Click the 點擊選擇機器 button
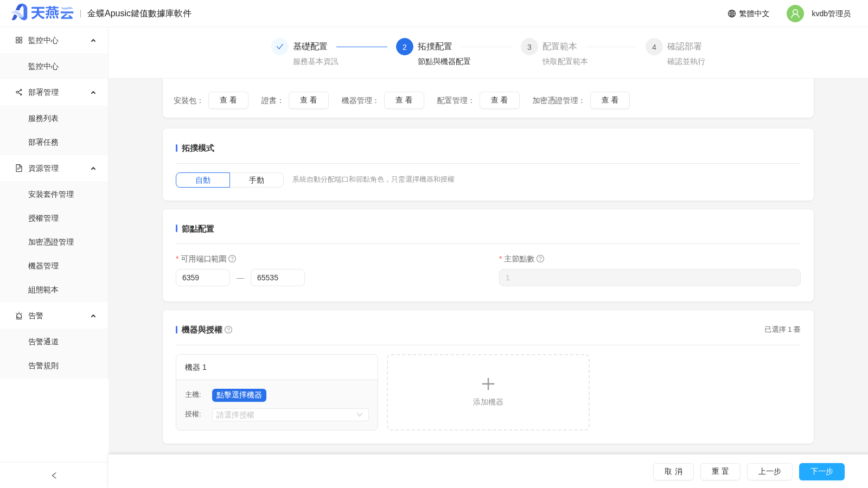 click(x=239, y=395)
